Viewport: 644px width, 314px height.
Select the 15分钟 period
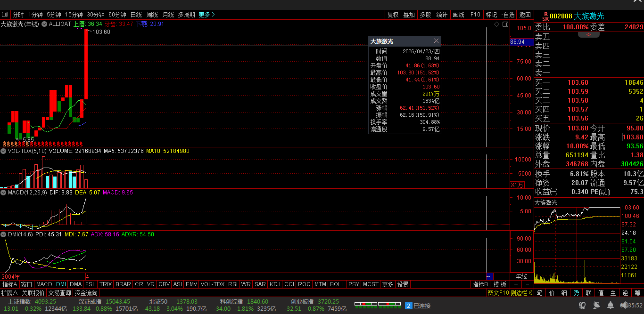point(74,15)
